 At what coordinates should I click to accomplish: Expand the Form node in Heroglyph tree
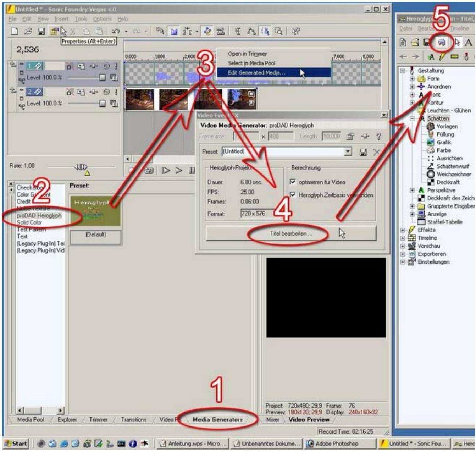tap(412, 79)
